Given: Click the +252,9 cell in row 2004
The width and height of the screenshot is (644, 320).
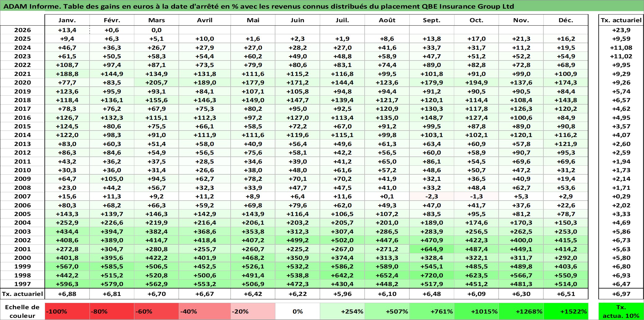Looking at the screenshot, I should [67, 222].
